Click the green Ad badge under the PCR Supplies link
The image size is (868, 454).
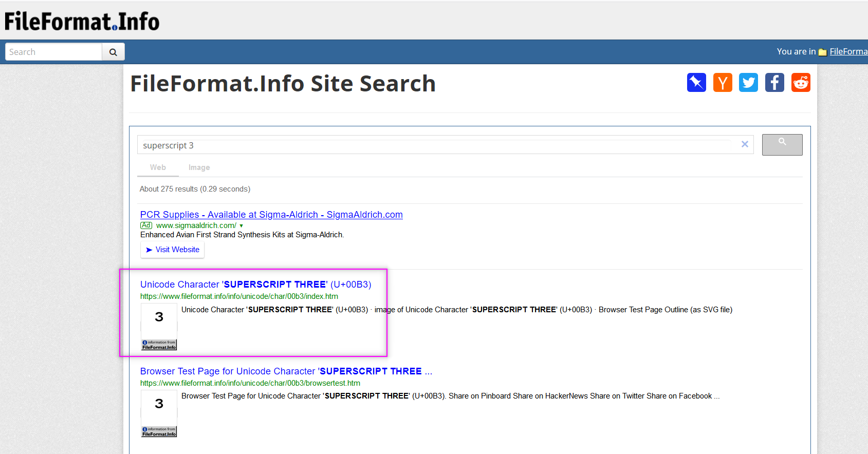click(x=146, y=225)
